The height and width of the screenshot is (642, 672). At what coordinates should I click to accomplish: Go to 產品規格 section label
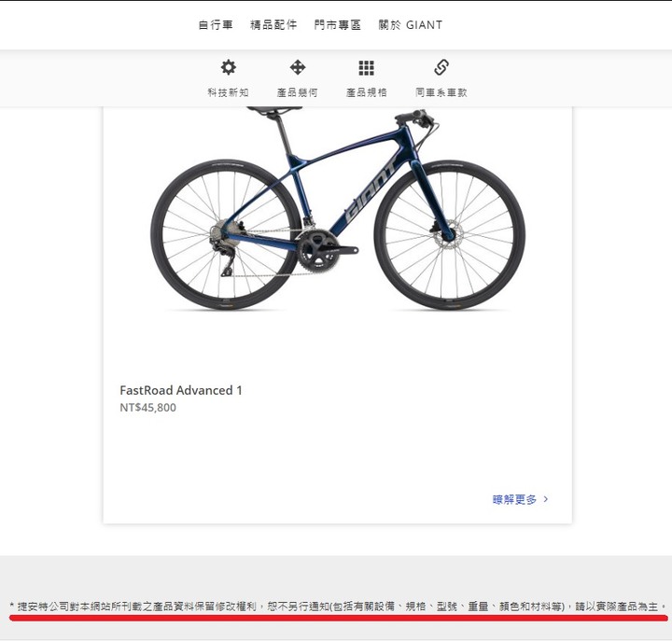(367, 92)
